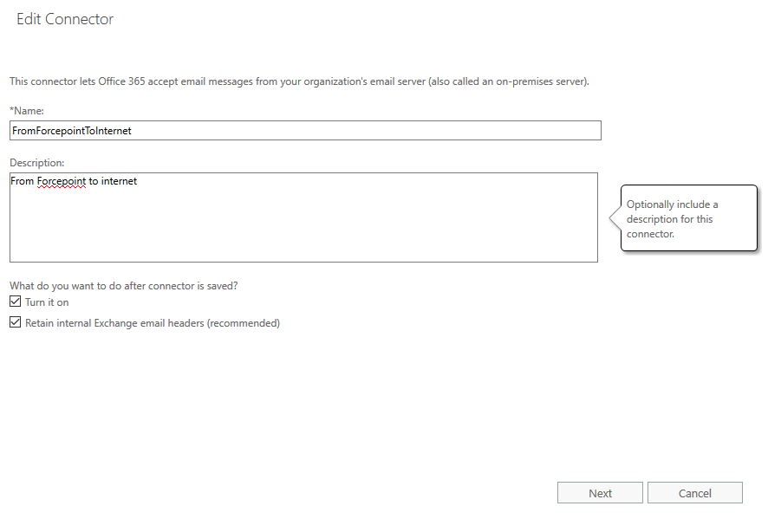
Task: Click the Turn it on label text
Action: pyautogui.click(x=47, y=302)
